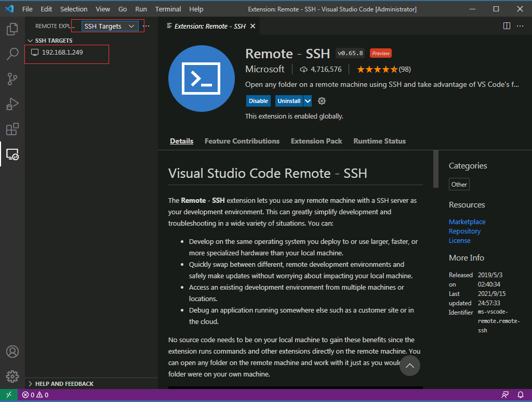Select the Remote Explorer activity icon
Screen dimensions: 532x402
[x=12, y=154]
